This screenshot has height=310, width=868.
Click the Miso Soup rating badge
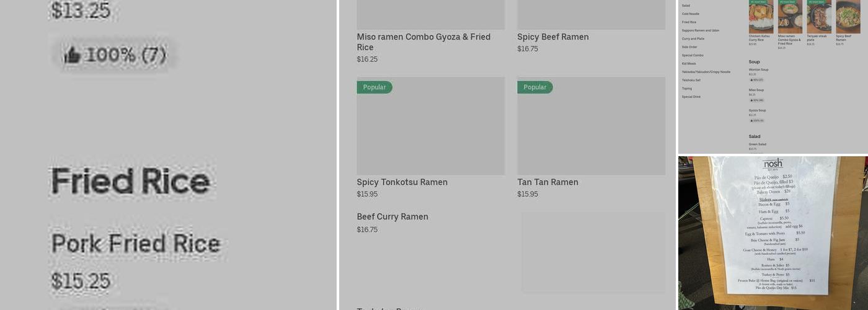(x=756, y=100)
